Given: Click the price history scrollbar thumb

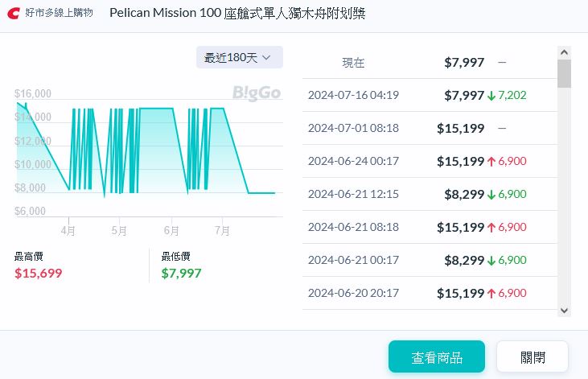Looking at the screenshot, I should 564,73.
